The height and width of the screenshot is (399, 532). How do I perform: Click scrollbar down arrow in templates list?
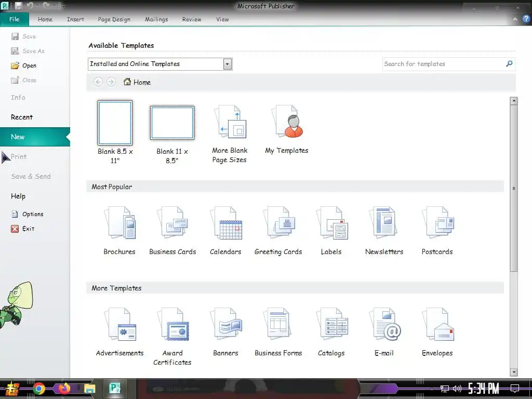pos(514,372)
